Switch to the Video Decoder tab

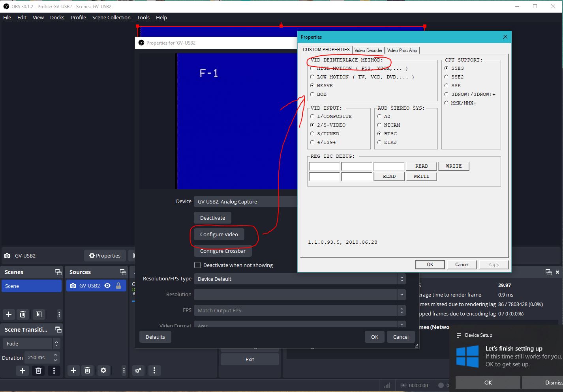coord(368,50)
